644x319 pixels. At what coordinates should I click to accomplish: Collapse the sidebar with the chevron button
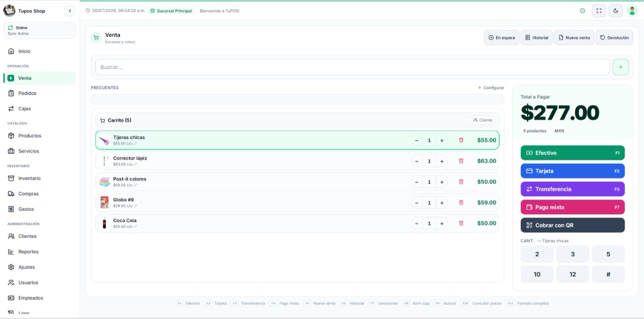pos(70,11)
